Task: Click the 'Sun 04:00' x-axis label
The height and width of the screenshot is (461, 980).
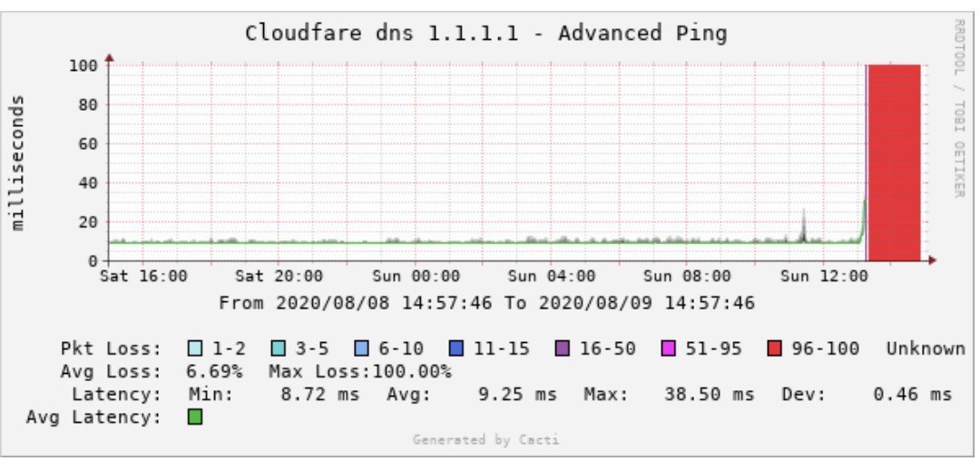Action: 552,276
